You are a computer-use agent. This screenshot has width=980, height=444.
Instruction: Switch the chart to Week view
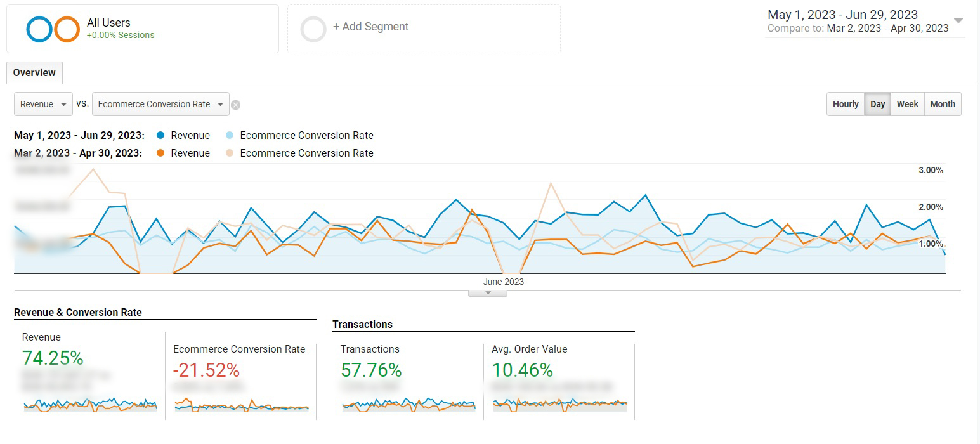907,104
